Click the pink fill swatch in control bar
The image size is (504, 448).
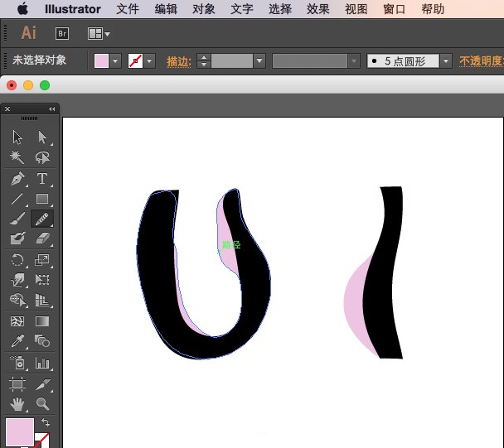pyautogui.click(x=101, y=60)
